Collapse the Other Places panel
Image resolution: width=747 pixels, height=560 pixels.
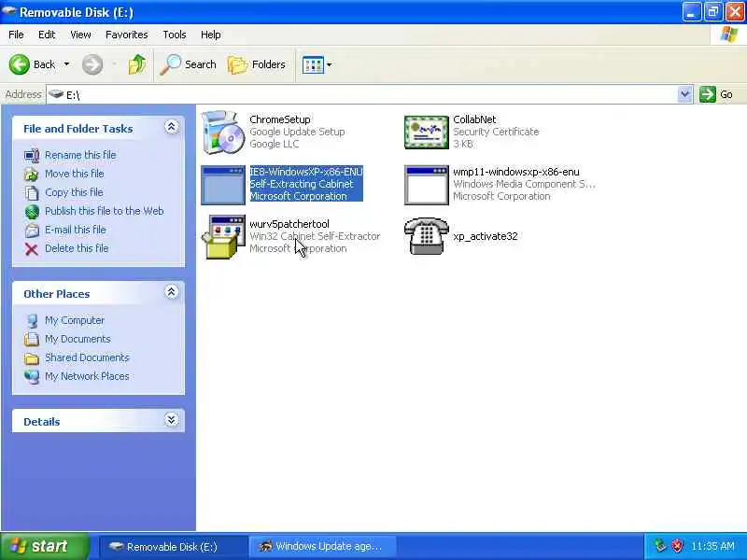point(172,292)
